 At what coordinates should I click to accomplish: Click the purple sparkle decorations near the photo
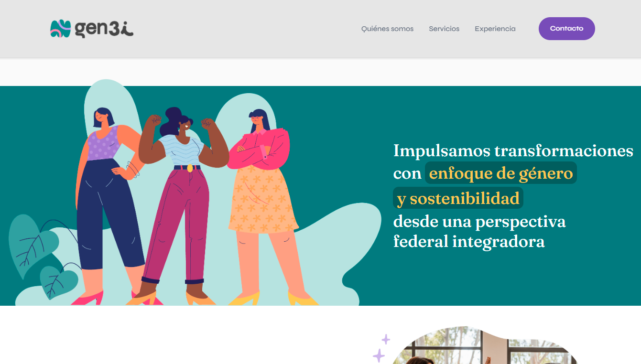(382, 346)
